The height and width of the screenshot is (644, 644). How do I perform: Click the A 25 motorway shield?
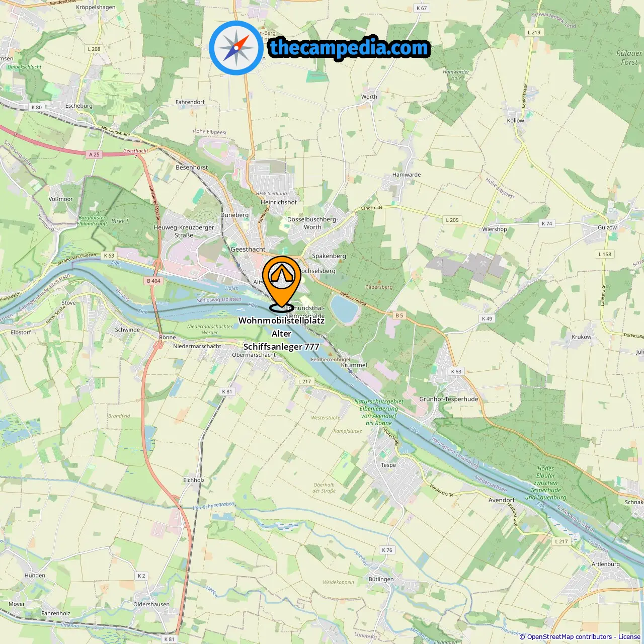(94, 154)
